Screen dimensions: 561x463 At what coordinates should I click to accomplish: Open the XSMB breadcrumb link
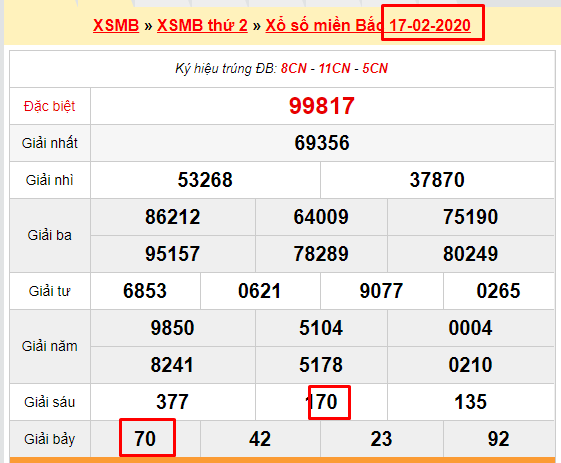(116, 25)
